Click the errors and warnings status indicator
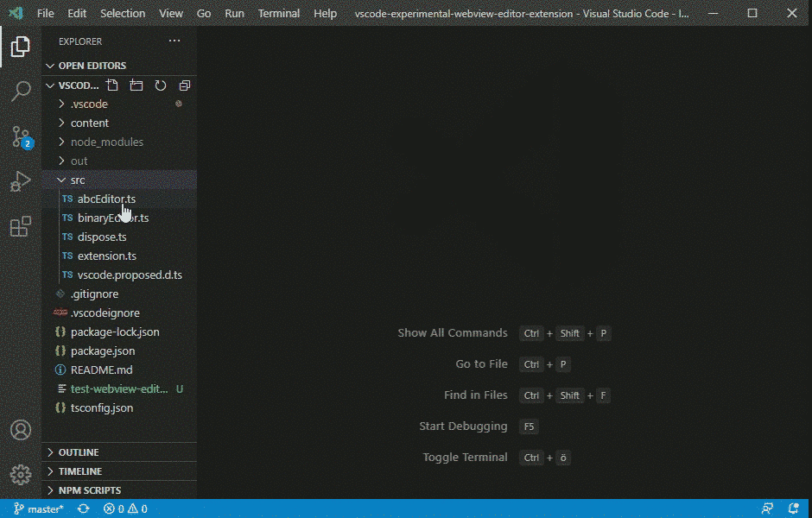This screenshot has width=812, height=518. [x=125, y=509]
